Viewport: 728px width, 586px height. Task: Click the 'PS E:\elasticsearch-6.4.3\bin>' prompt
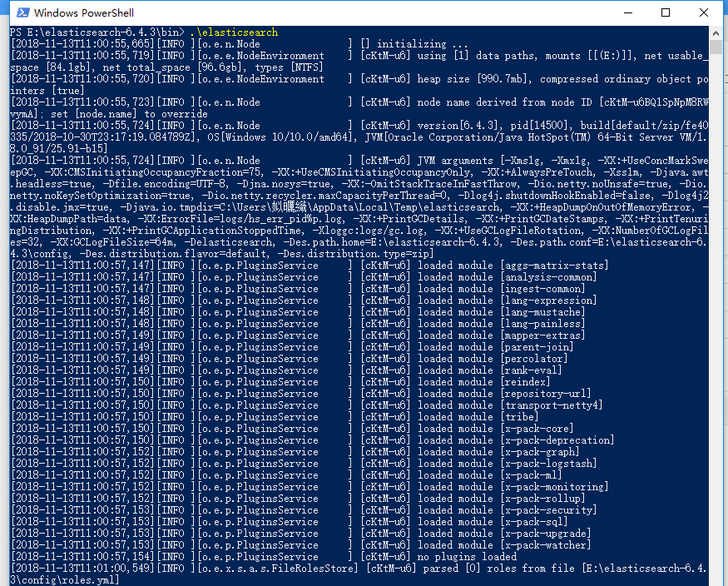coord(97,32)
